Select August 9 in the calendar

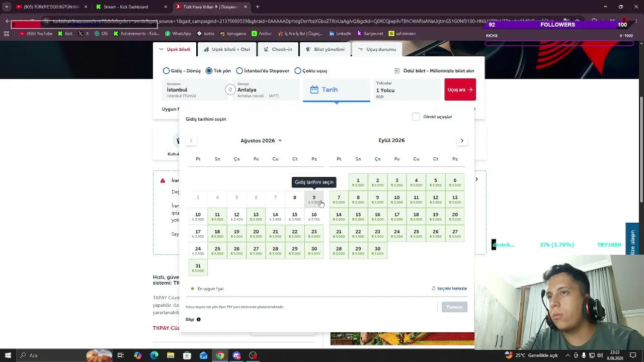(314, 199)
